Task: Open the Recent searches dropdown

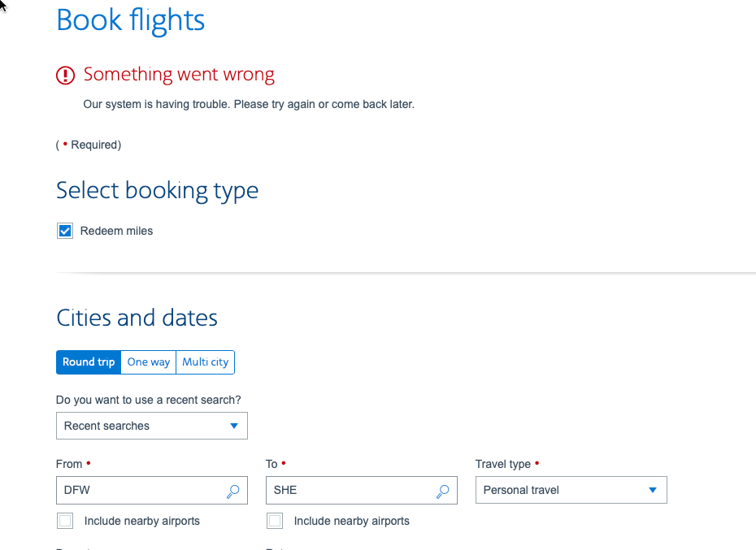Action: [151, 426]
